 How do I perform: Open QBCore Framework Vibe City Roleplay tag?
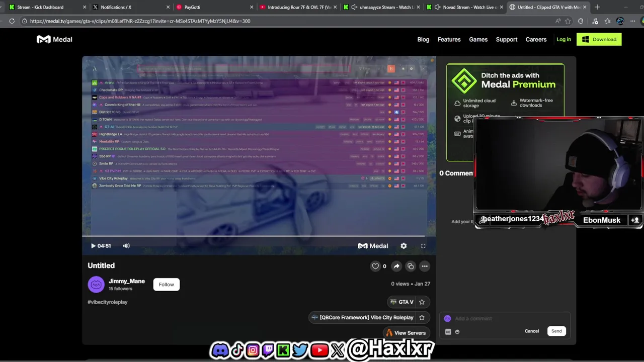click(x=362, y=317)
